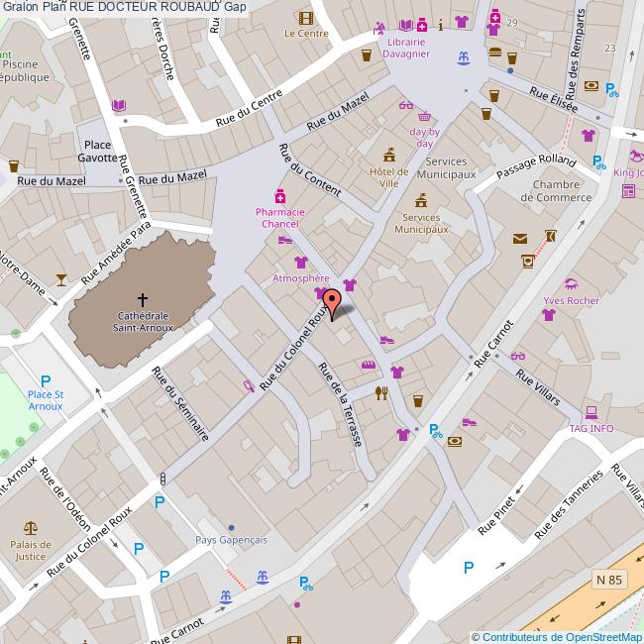Click the cocktail bar icon near Rue Amédée Para
This screenshot has width=644, height=644.
(x=61, y=279)
